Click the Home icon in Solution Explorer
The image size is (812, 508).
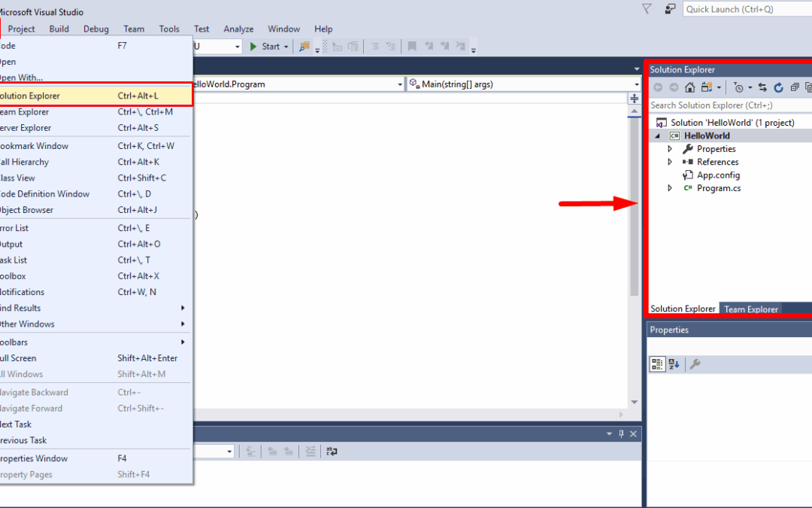click(x=689, y=88)
